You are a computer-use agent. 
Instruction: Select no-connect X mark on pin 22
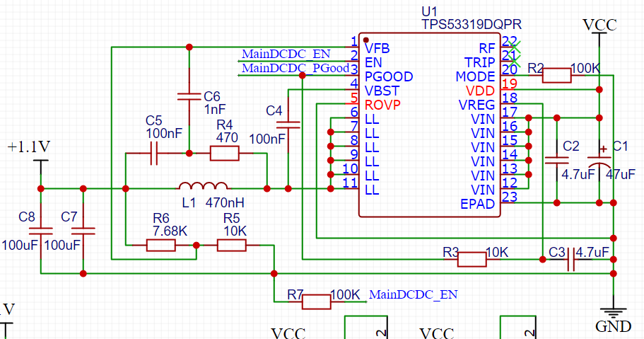515,47
